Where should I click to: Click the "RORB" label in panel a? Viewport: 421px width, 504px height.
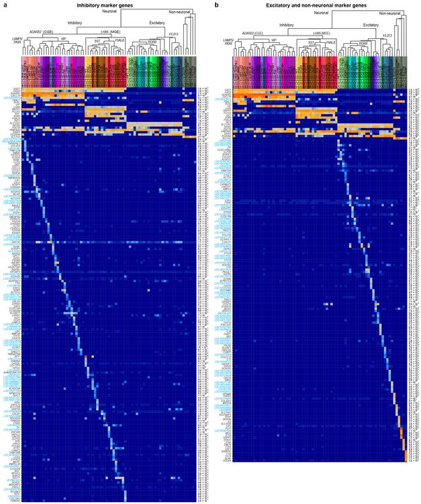point(152,42)
